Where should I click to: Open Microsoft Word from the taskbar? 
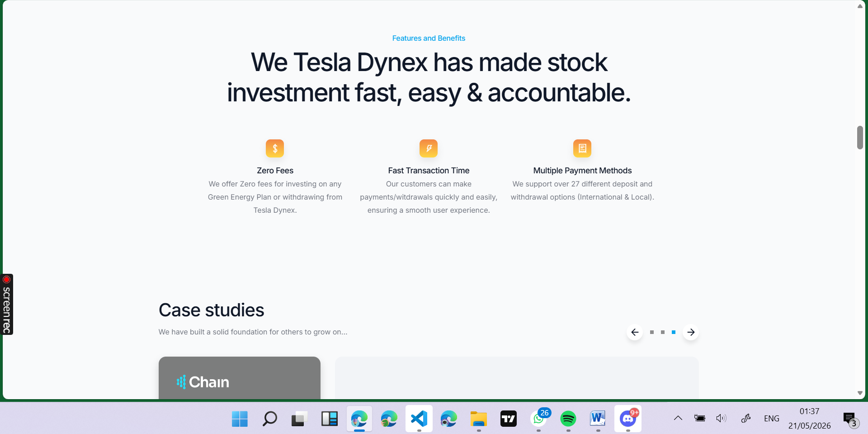click(x=598, y=419)
